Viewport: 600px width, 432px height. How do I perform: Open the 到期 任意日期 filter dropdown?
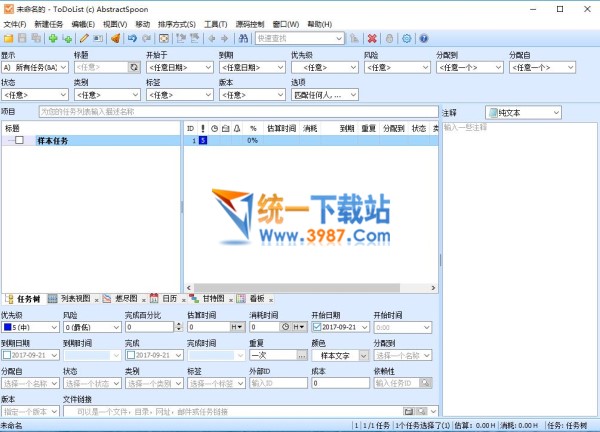tap(252, 67)
